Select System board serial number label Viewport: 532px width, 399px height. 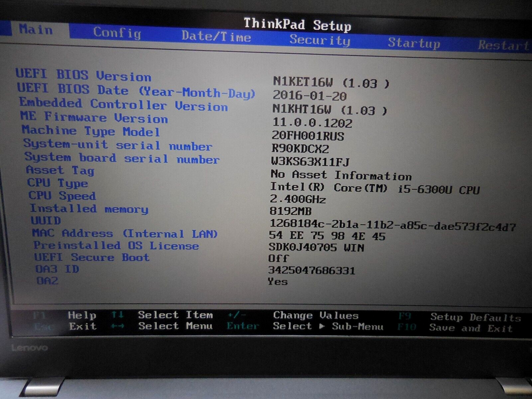point(122,158)
